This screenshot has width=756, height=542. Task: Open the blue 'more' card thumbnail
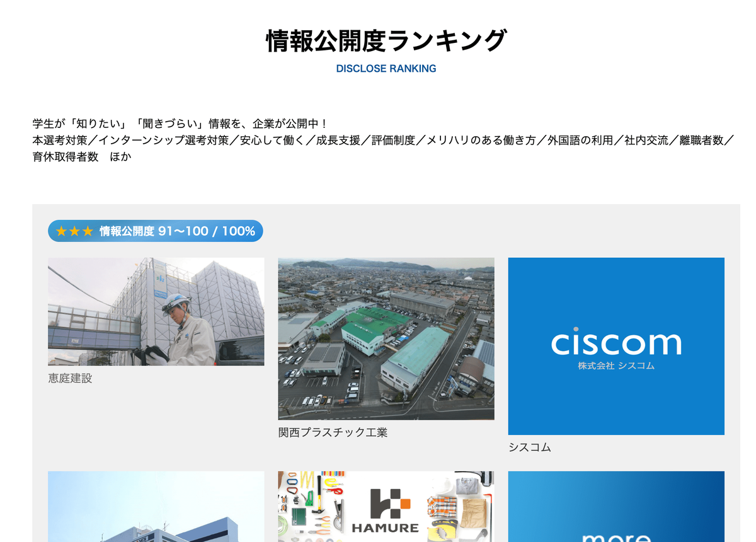(x=616, y=507)
